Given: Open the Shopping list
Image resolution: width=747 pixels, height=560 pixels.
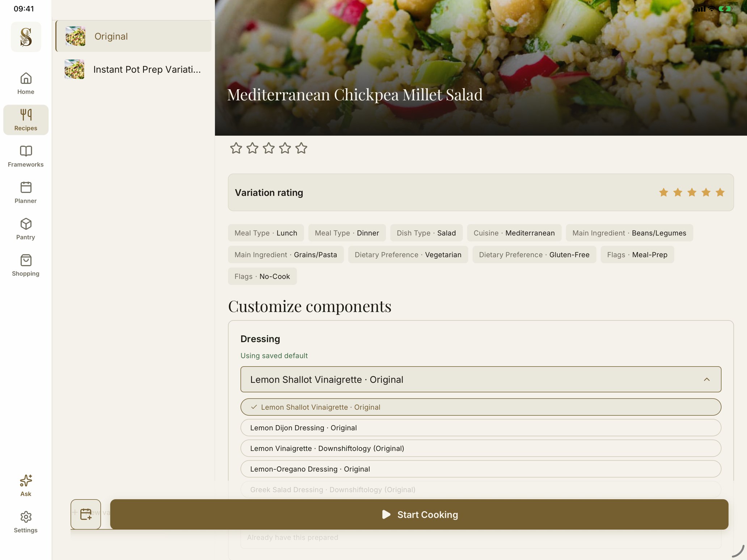Looking at the screenshot, I should (x=26, y=266).
